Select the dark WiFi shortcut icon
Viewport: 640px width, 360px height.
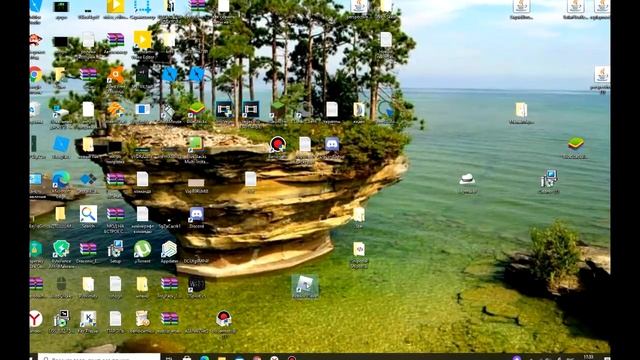[196, 284]
